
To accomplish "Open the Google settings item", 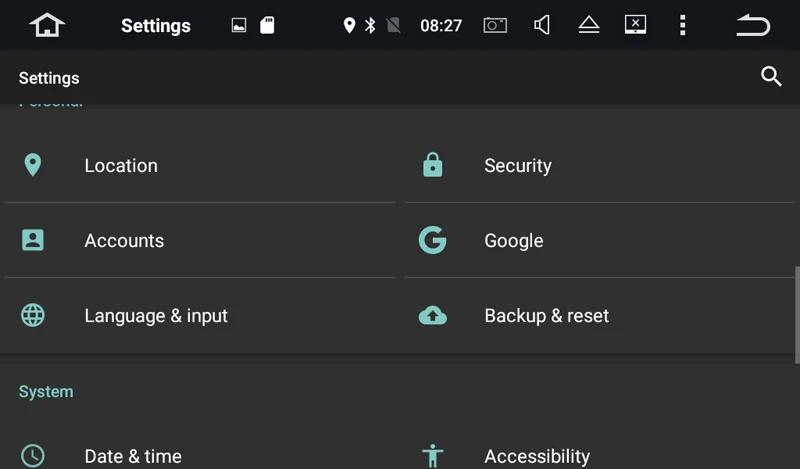I will click(x=600, y=240).
